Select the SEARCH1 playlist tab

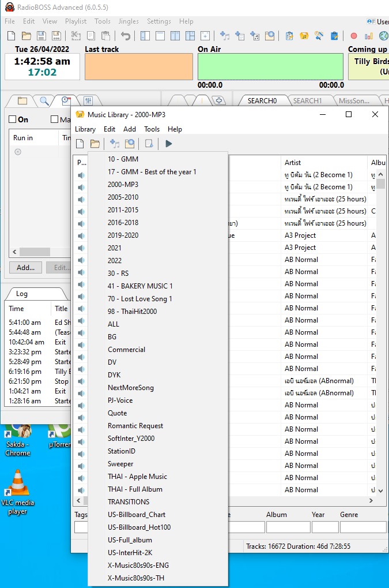[x=307, y=100]
